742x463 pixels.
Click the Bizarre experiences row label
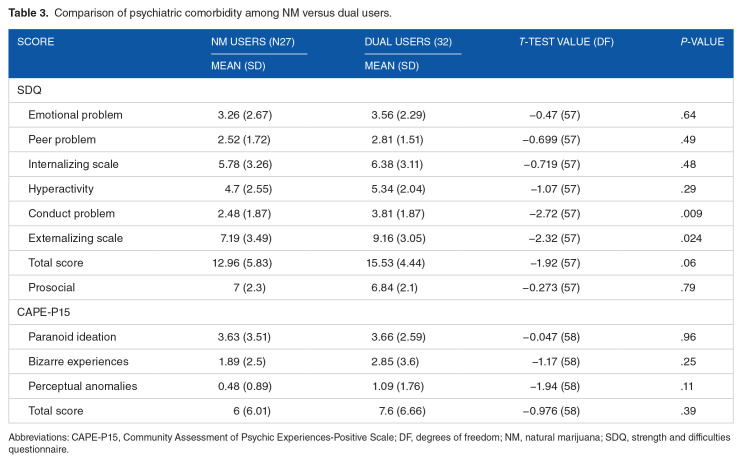pos(76,361)
